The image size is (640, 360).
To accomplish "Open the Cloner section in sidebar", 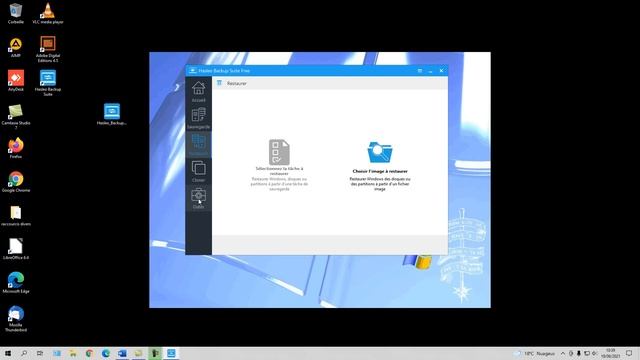I will (x=198, y=171).
